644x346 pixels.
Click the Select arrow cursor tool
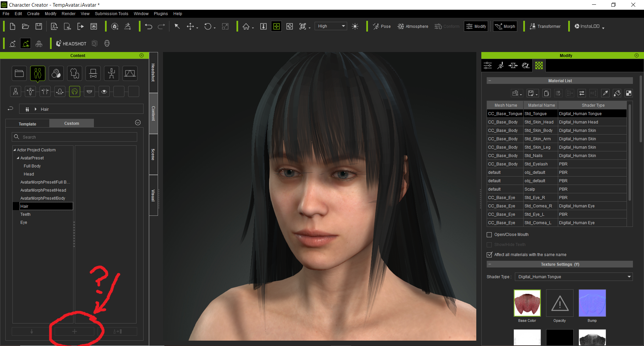[177, 27]
